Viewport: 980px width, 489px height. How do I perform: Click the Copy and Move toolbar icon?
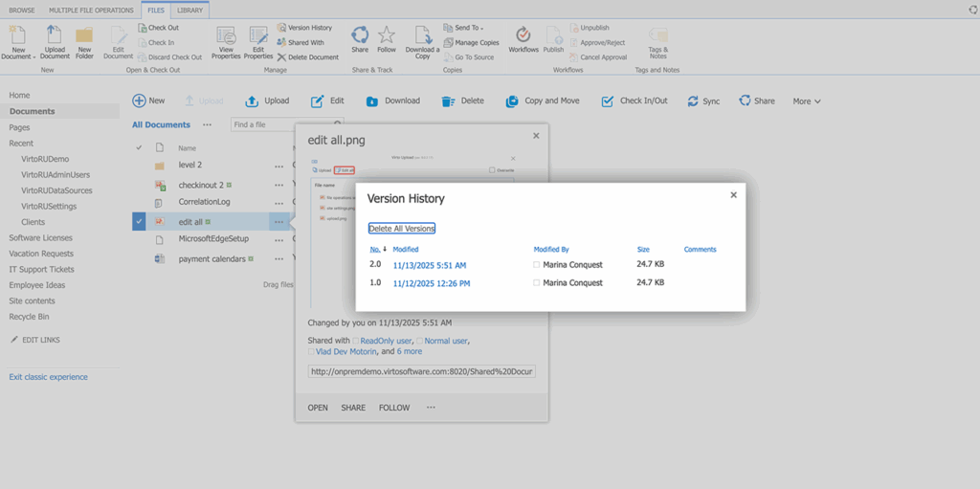(513, 100)
